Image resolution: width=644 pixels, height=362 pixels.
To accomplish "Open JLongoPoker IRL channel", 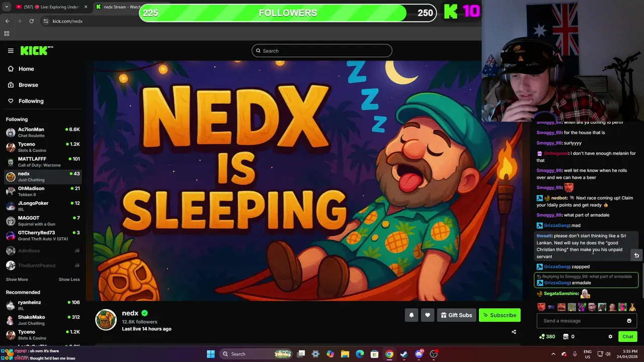I will click(43, 206).
